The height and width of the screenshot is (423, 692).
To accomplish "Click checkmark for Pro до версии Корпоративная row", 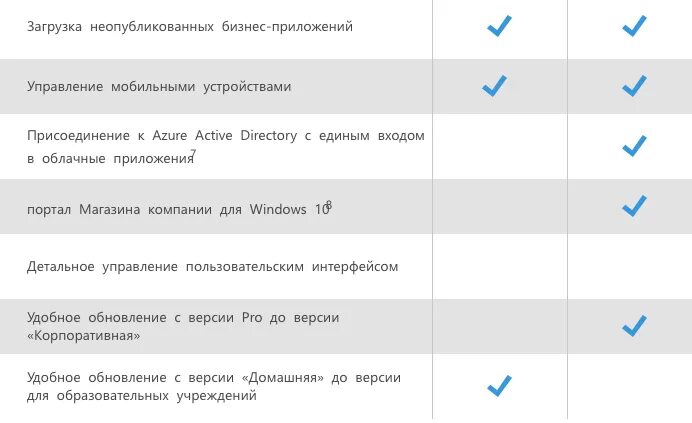I will (x=634, y=326).
